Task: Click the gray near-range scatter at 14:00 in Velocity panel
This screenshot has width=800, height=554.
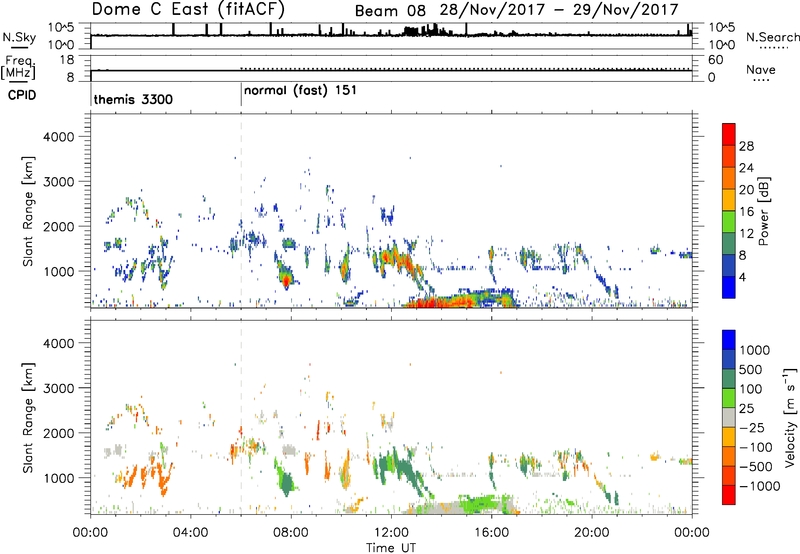Action: 438,508
